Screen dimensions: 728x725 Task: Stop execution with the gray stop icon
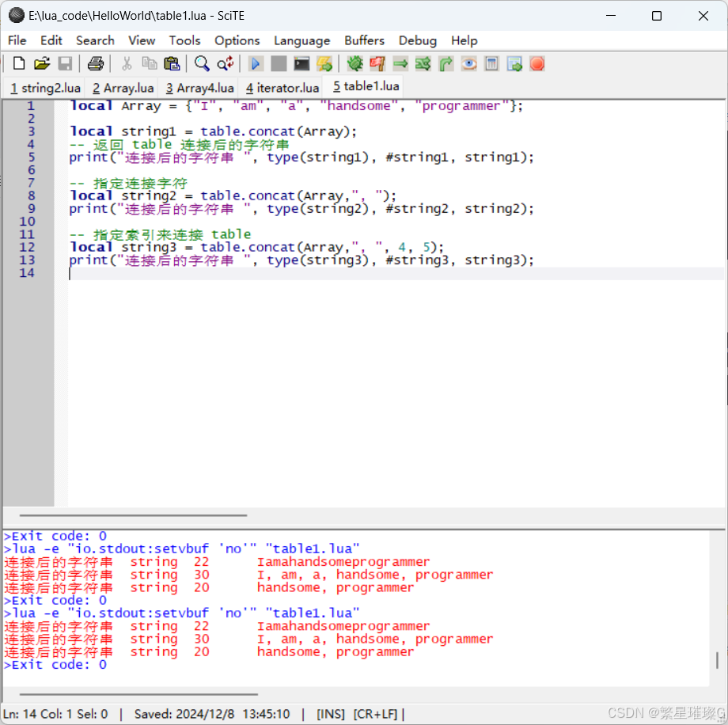tap(278, 63)
